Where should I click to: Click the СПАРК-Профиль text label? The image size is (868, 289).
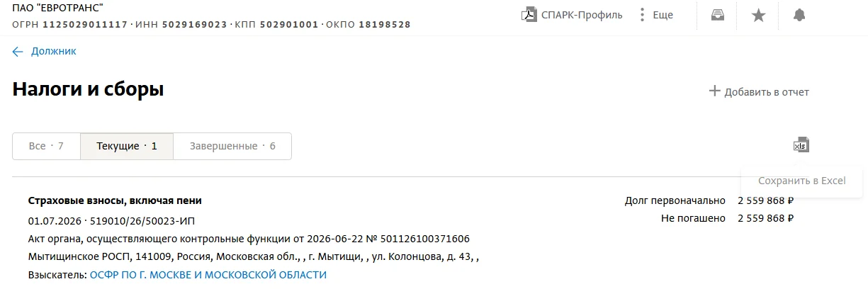pos(582,15)
